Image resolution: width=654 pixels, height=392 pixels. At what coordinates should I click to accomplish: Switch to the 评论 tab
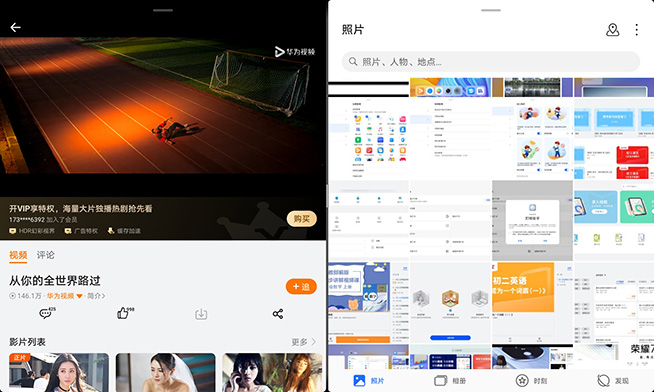click(45, 255)
